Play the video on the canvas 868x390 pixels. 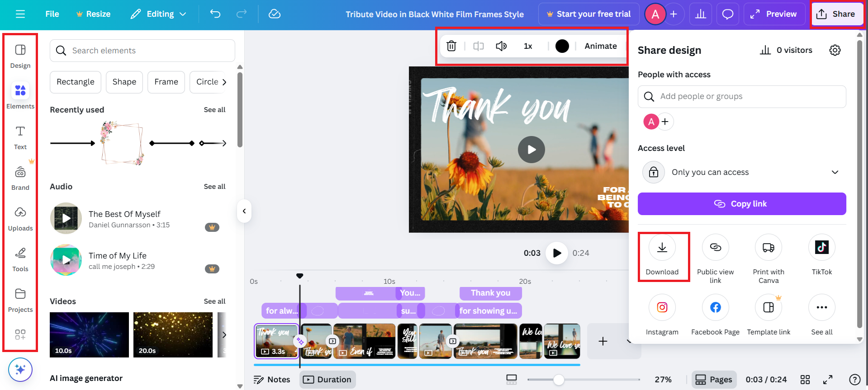[x=531, y=150]
